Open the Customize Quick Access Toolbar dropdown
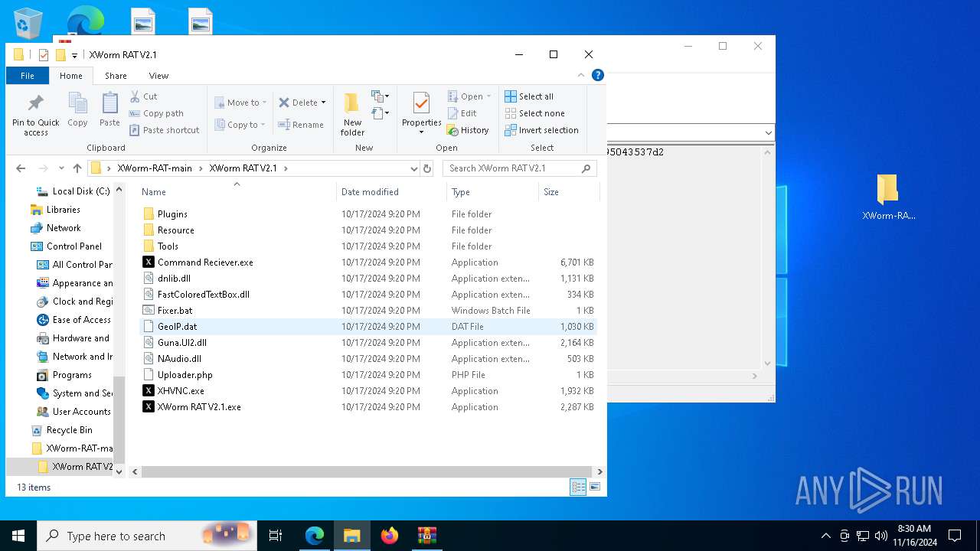The width and height of the screenshot is (980, 551). point(74,55)
